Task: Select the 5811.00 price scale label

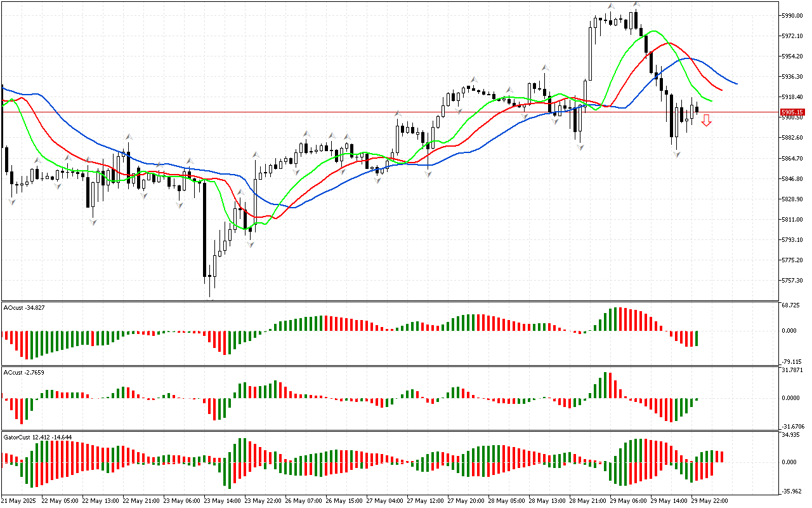Action: pos(793,219)
